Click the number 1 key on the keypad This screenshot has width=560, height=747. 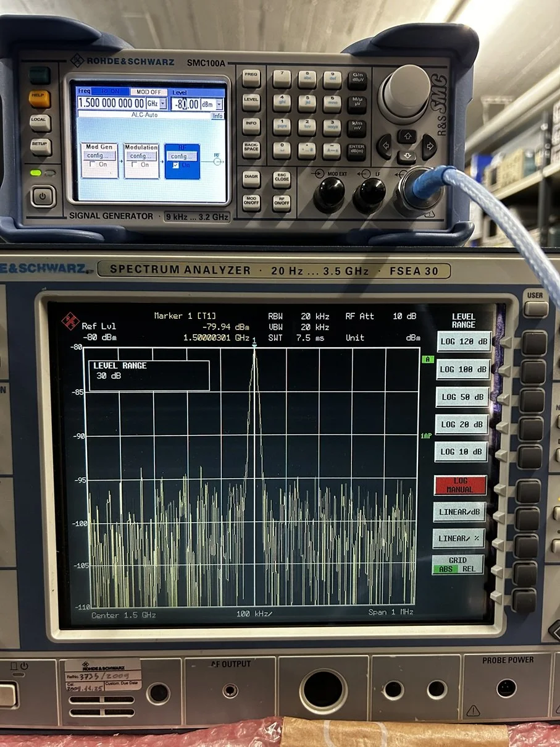pos(282,127)
